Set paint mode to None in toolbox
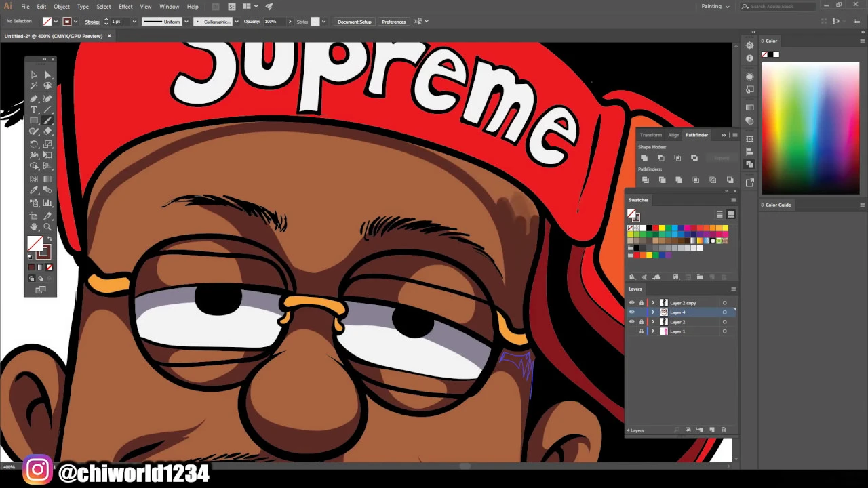Viewport: 868px width, 488px height. 49,267
